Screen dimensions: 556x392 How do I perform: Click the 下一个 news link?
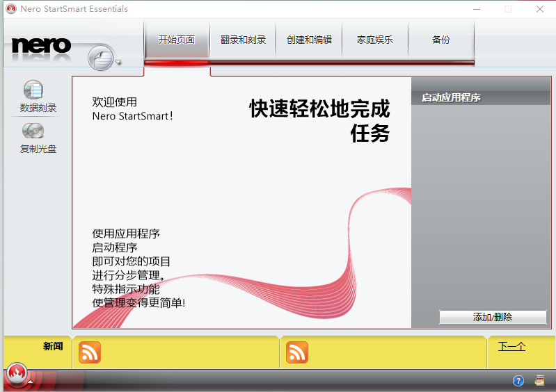(x=511, y=346)
